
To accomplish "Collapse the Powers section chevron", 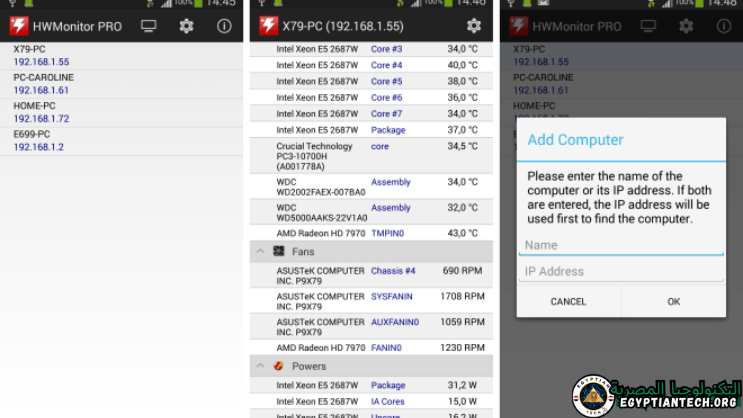I will point(261,366).
